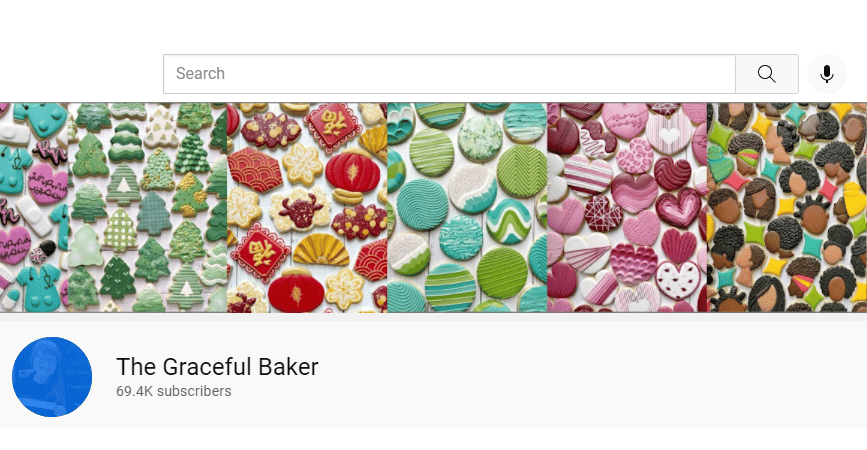Click the magnifying glass search button
The image size is (867, 450).
766,74
